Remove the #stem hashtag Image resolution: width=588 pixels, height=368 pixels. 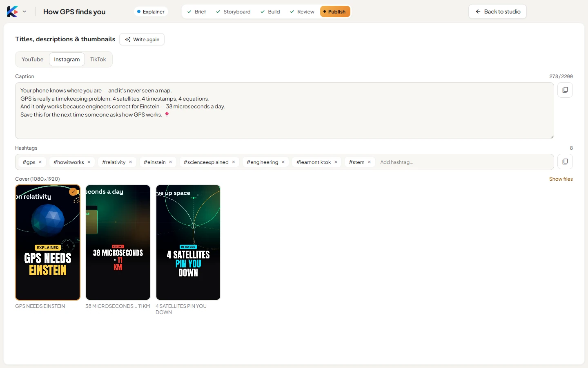370,162
